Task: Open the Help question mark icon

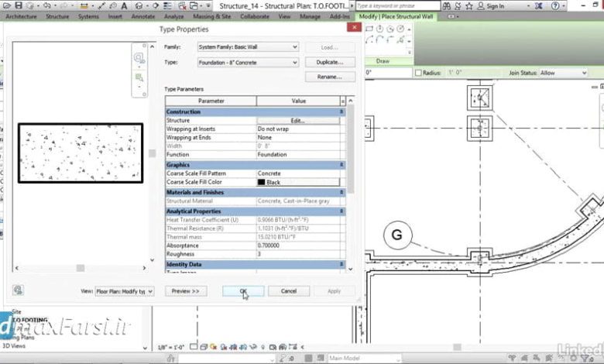Action: [555, 5]
